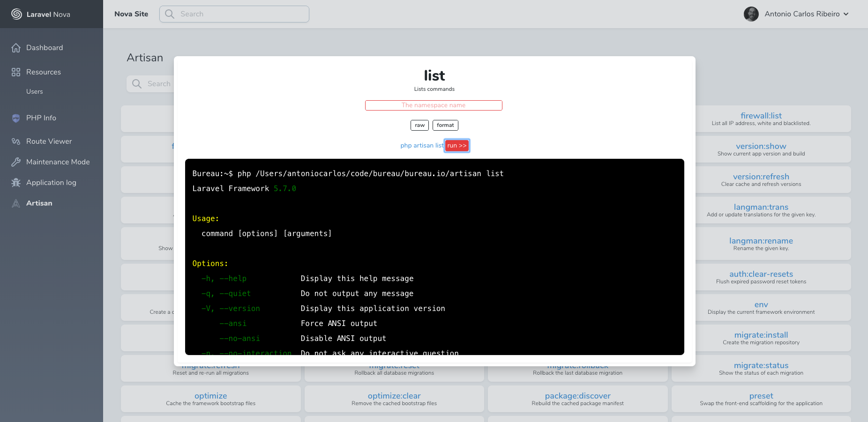Click 'Rollback all database migrations' card
The image size is (868, 422).
coord(394,373)
